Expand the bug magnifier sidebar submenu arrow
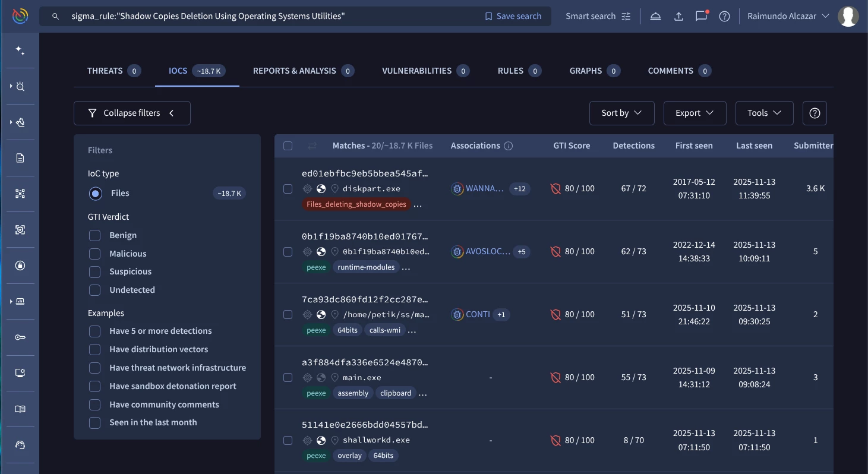 11,87
